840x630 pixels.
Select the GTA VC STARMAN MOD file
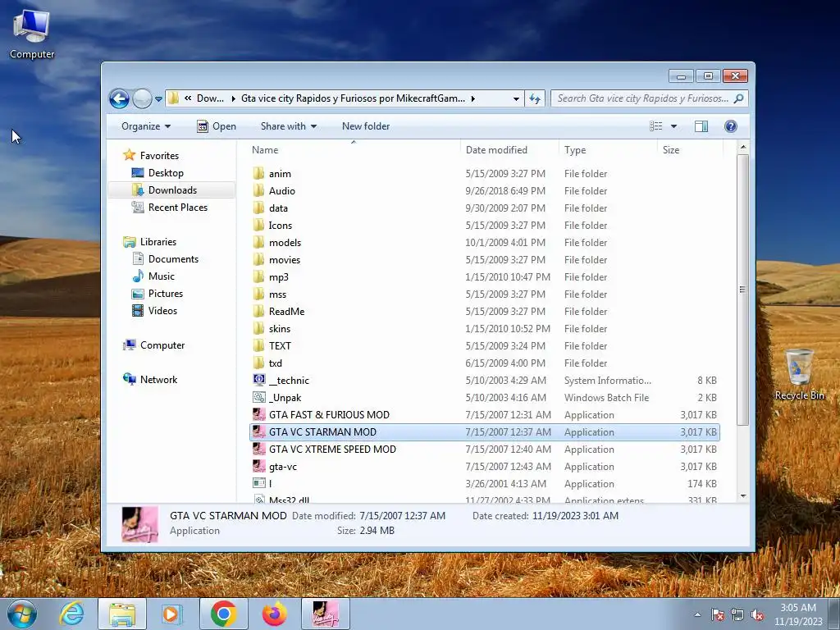coord(484,431)
